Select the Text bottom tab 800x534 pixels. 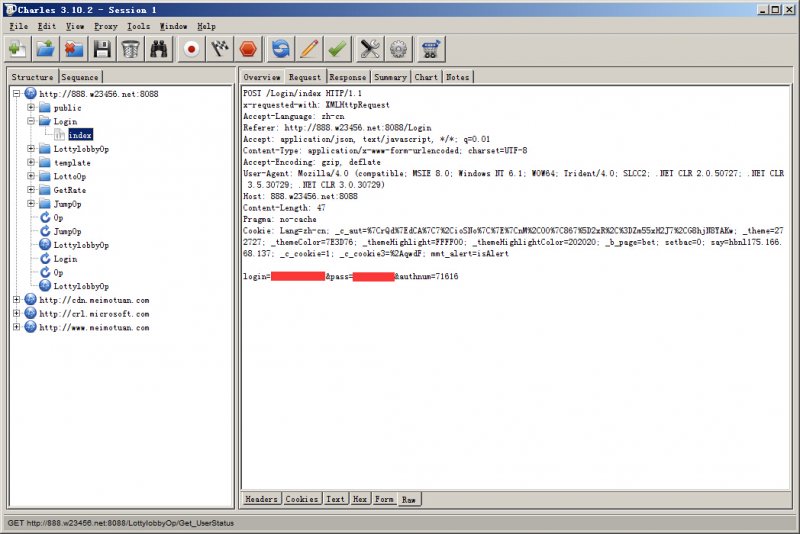(x=336, y=499)
